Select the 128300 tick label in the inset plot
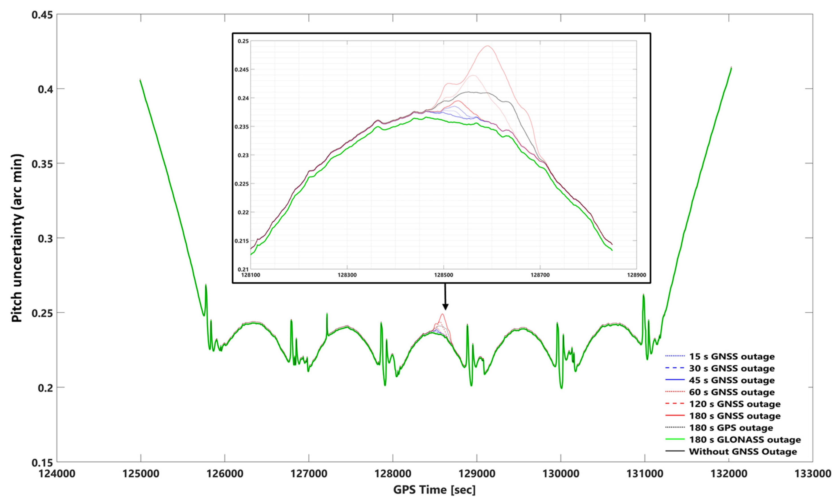Viewport: 837px width, 504px height. [x=347, y=275]
